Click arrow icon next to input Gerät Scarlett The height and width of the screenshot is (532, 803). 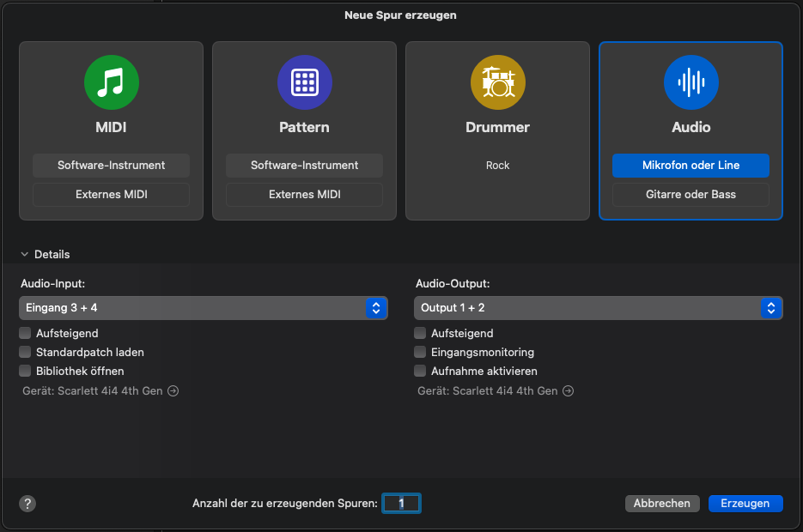[x=173, y=391]
